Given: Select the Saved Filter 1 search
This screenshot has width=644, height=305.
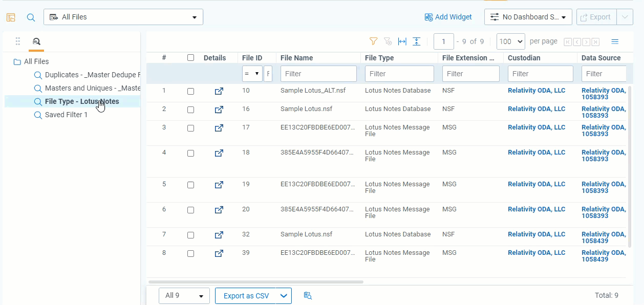Looking at the screenshot, I should pyautogui.click(x=66, y=115).
